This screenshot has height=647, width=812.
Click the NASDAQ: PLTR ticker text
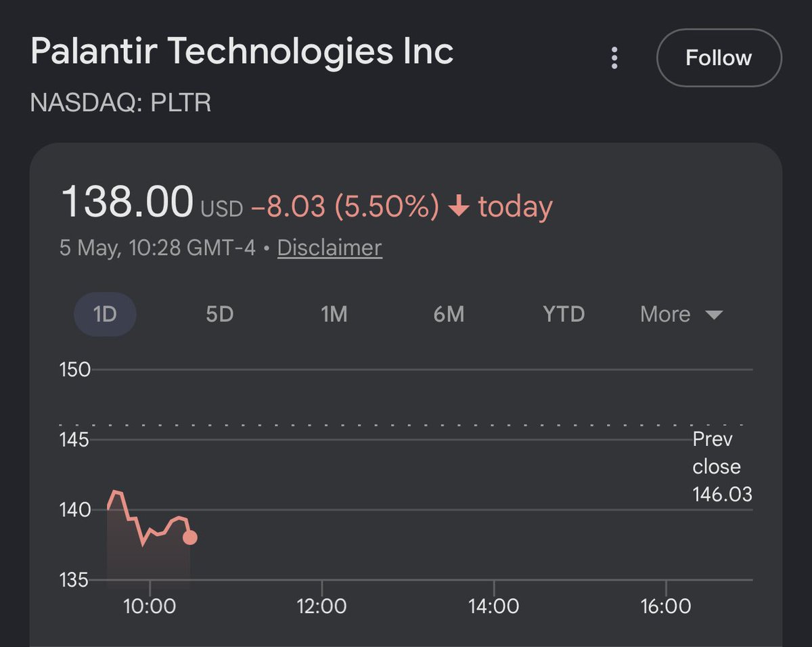click(x=121, y=103)
